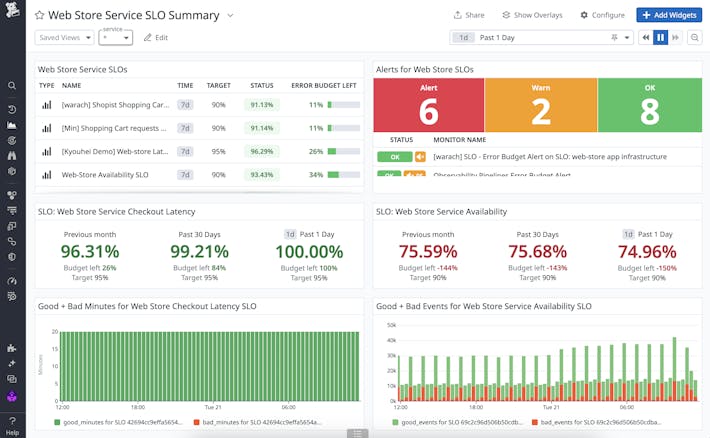Open the Saved Views dropdown
Image resolution: width=710 pixels, height=438 pixels.
click(x=65, y=37)
